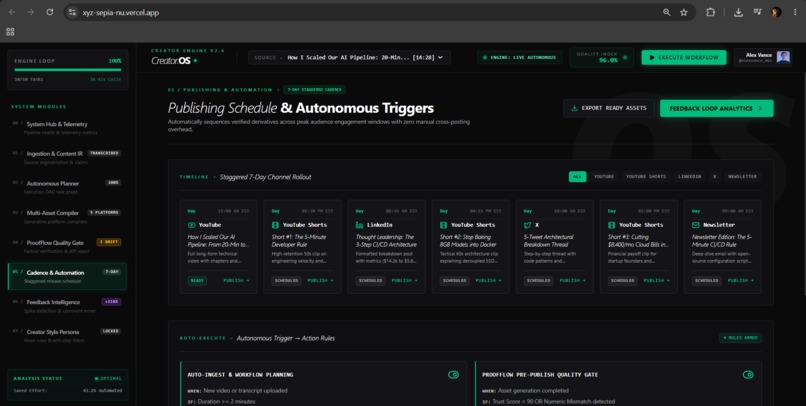Click the Quality Index status dot

pyautogui.click(x=625, y=58)
